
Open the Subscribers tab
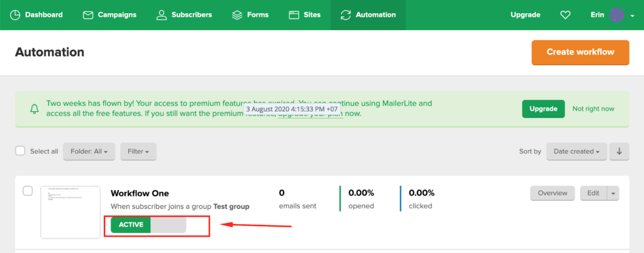click(x=184, y=15)
